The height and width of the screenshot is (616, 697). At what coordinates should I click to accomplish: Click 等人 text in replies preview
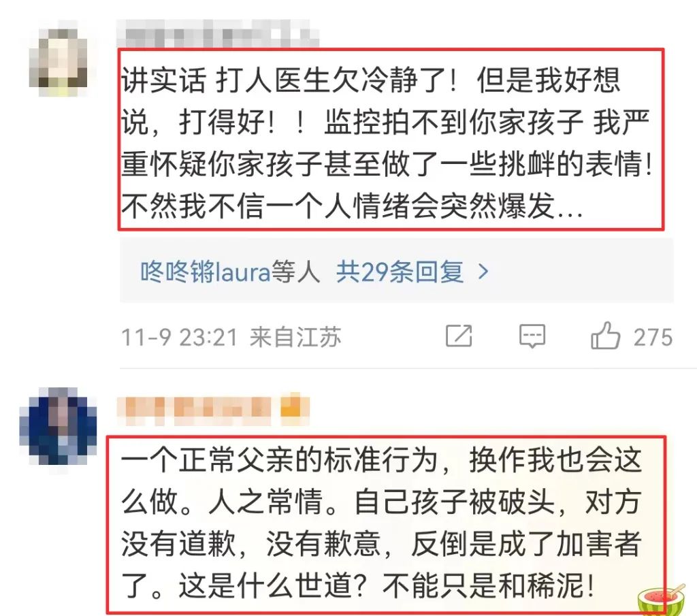pyautogui.click(x=295, y=272)
